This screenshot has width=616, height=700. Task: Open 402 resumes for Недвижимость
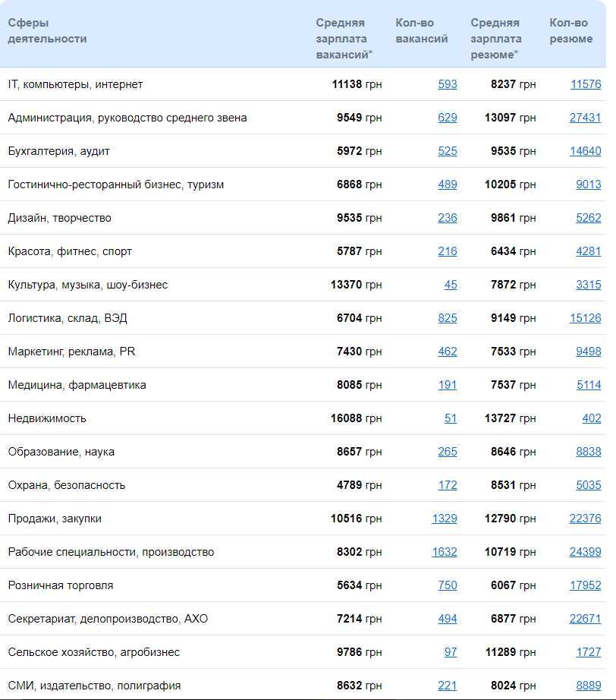tap(591, 418)
